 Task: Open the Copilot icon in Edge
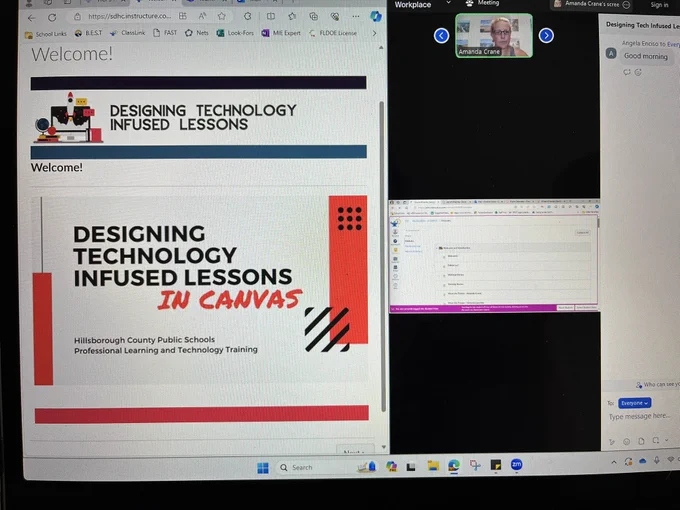[x=376, y=16]
